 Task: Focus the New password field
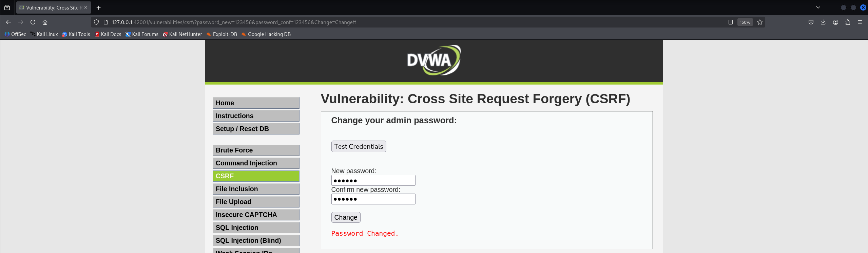pyautogui.click(x=373, y=180)
